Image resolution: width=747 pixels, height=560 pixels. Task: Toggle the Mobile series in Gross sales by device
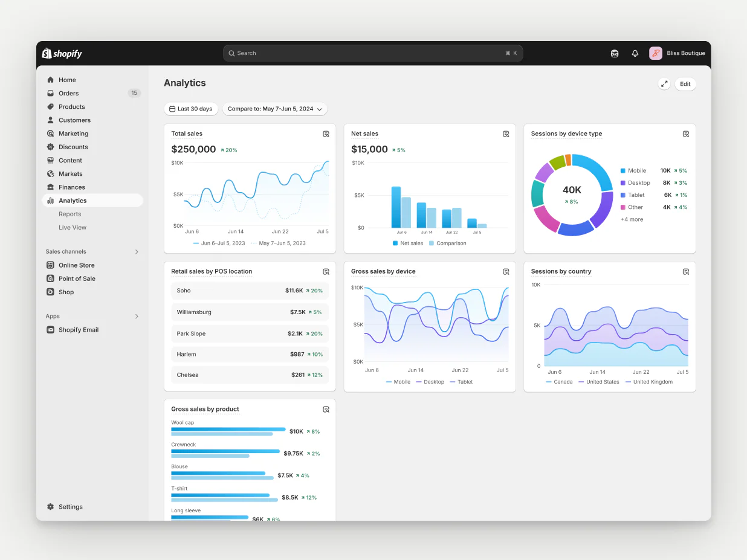point(398,382)
